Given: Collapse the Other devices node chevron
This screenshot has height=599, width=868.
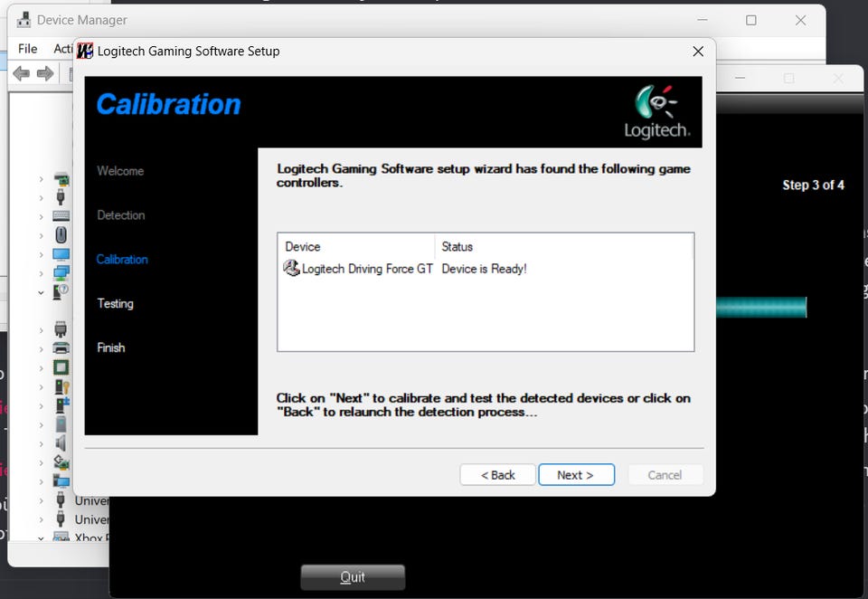Looking at the screenshot, I should 41,292.
